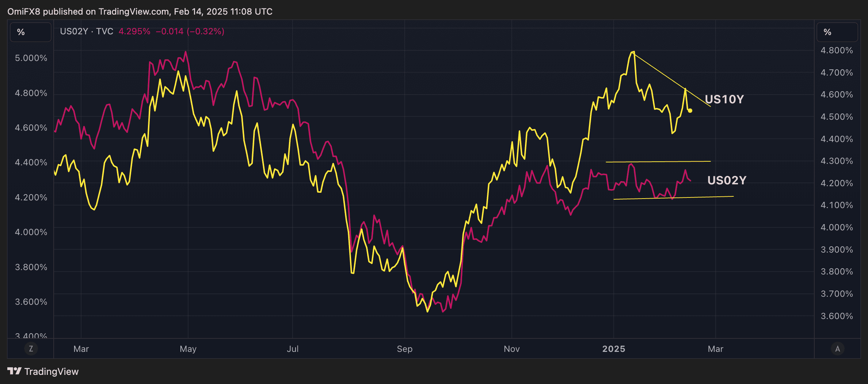Select the US02Y chart label
The height and width of the screenshot is (384, 868).
(x=727, y=180)
